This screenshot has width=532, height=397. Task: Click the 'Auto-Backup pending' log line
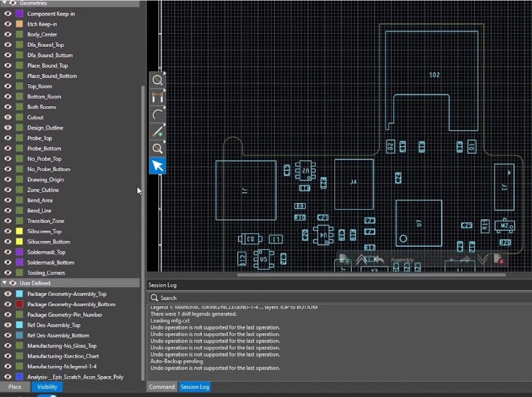pyautogui.click(x=177, y=361)
